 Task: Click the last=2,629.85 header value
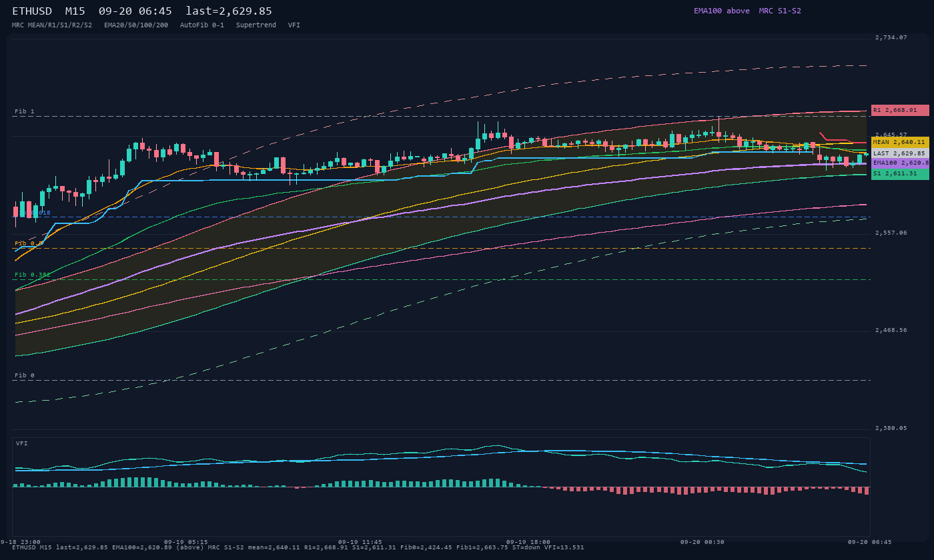[229, 11]
